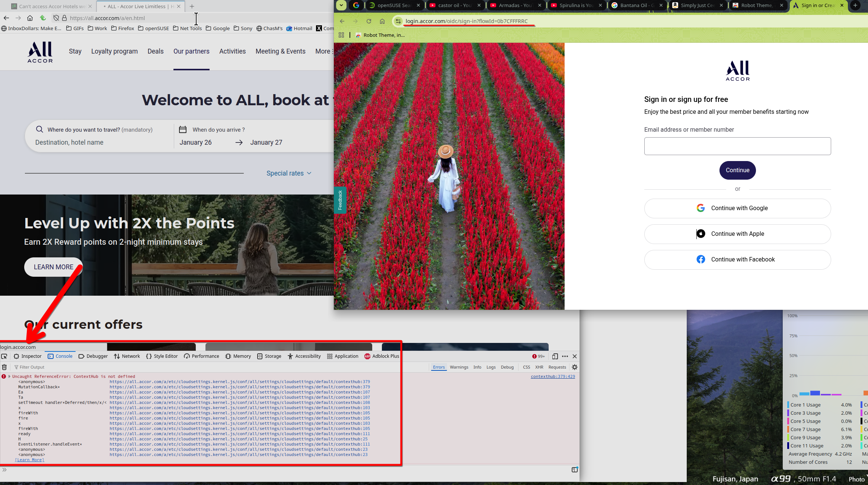Click Continue with Google button
This screenshot has width=868, height=485.
click(737, 208)
